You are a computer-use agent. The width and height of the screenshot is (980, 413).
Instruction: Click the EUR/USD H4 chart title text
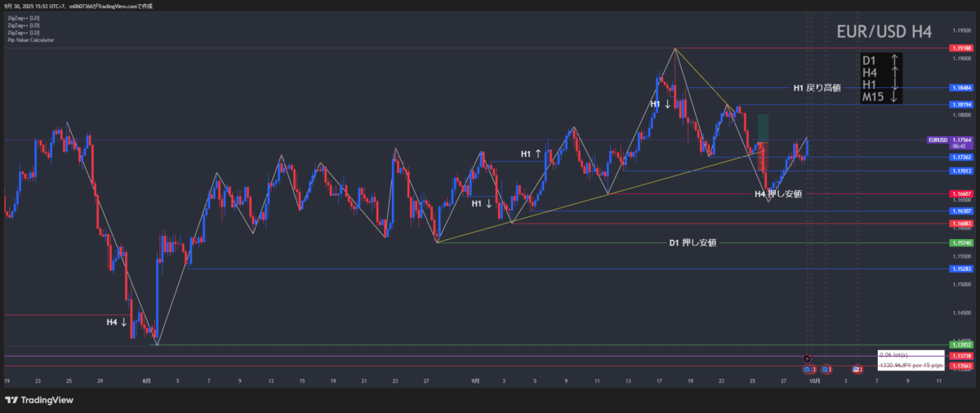884,32
